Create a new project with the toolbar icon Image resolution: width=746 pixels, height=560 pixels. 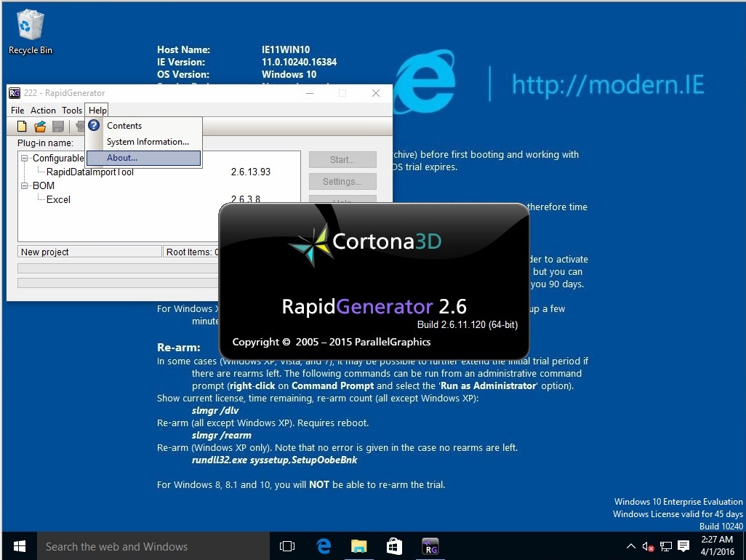point(22,126)
